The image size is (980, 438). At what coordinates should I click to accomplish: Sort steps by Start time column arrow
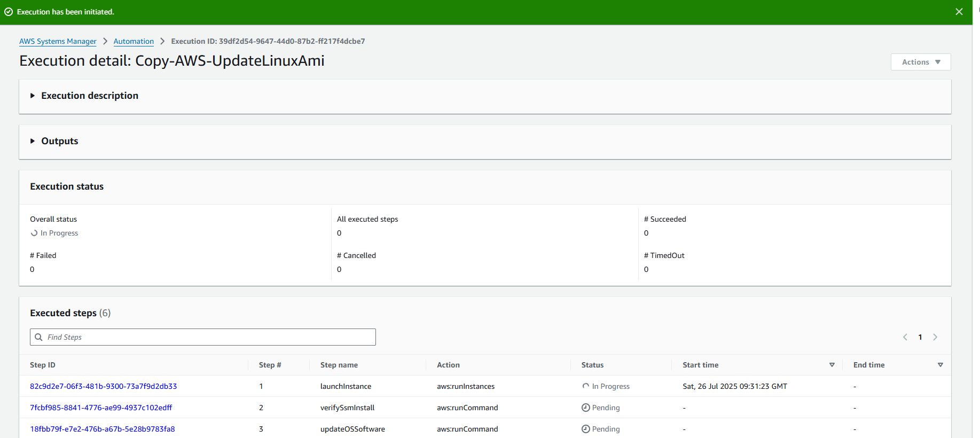click(832, 365)
